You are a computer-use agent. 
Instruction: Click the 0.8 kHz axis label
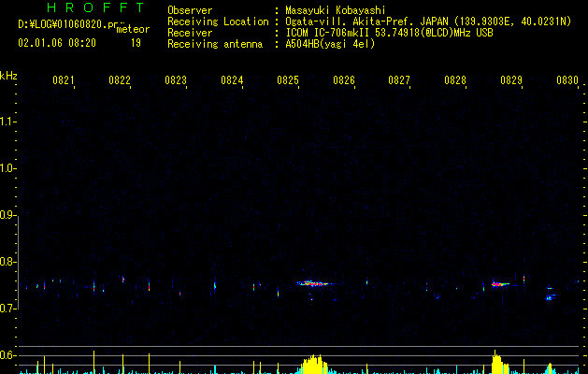tap(7, 262)
